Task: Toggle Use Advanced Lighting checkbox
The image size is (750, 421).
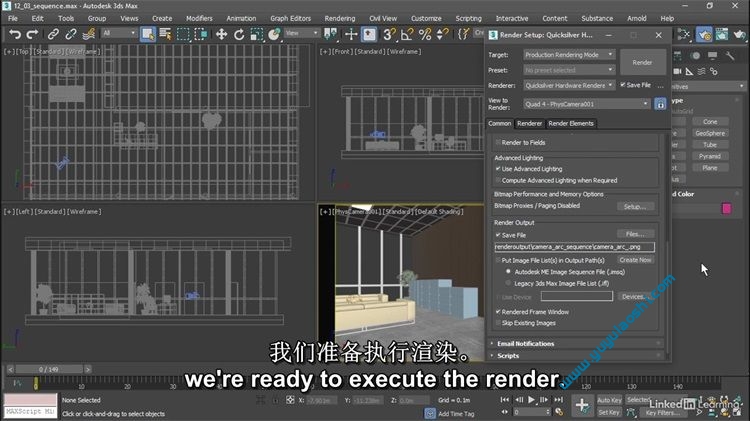Action: tap(498, 169)
